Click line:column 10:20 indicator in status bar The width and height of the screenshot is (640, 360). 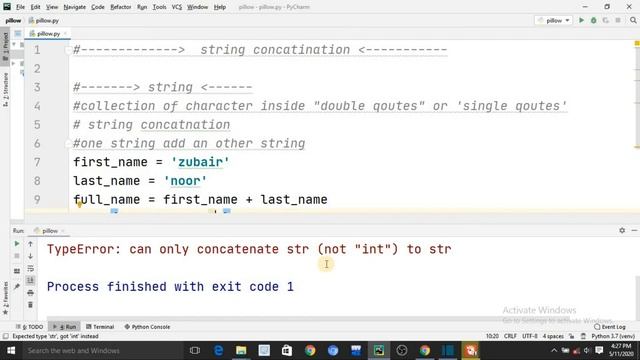(492, 336)
